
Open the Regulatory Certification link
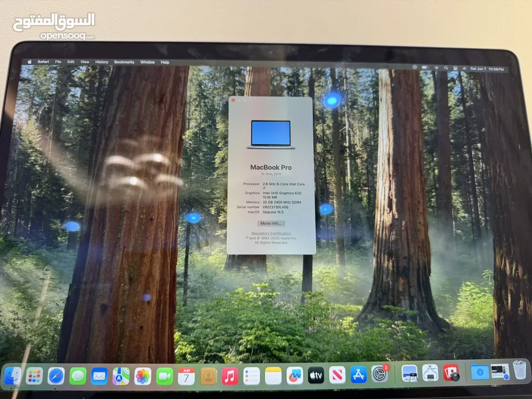tap(271, 233)
